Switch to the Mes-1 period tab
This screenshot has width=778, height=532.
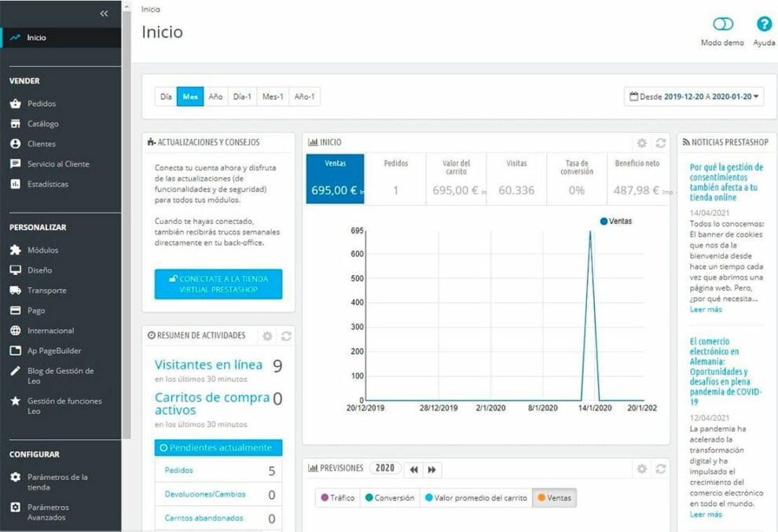[x=273, y=97]
